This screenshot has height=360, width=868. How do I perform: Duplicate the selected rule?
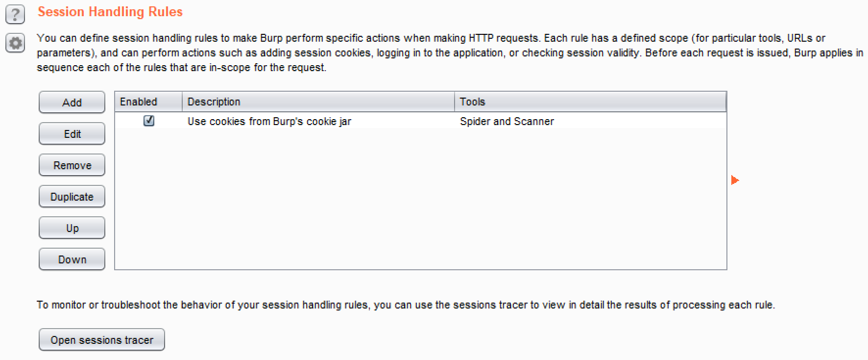point(72,197)
